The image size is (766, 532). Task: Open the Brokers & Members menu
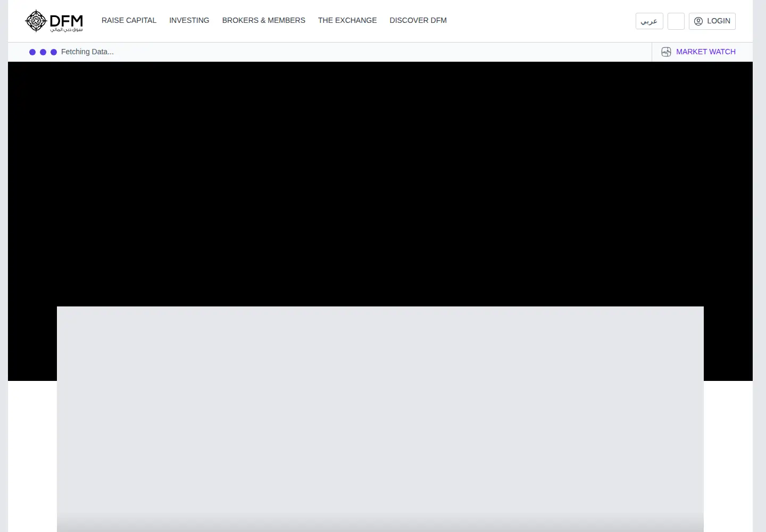point(263,20)
